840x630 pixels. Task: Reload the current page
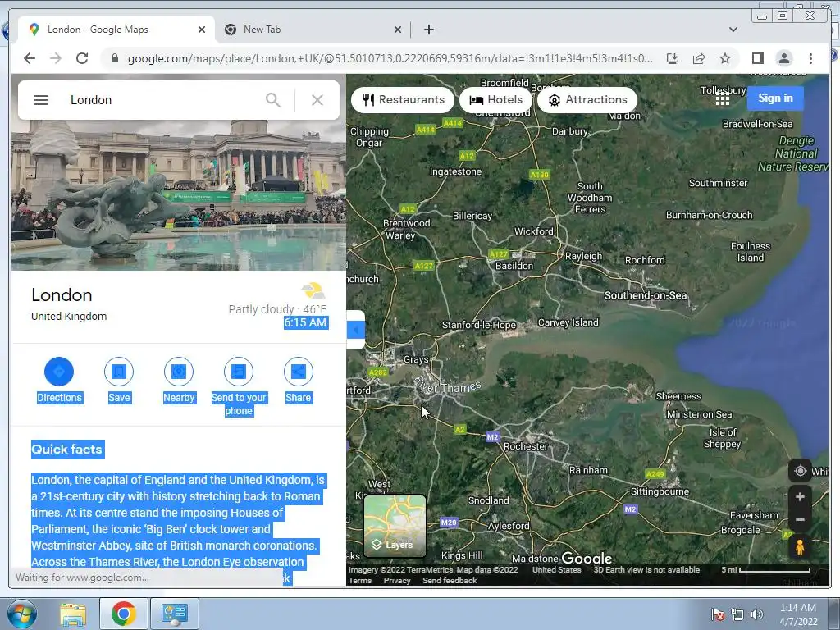82,58
